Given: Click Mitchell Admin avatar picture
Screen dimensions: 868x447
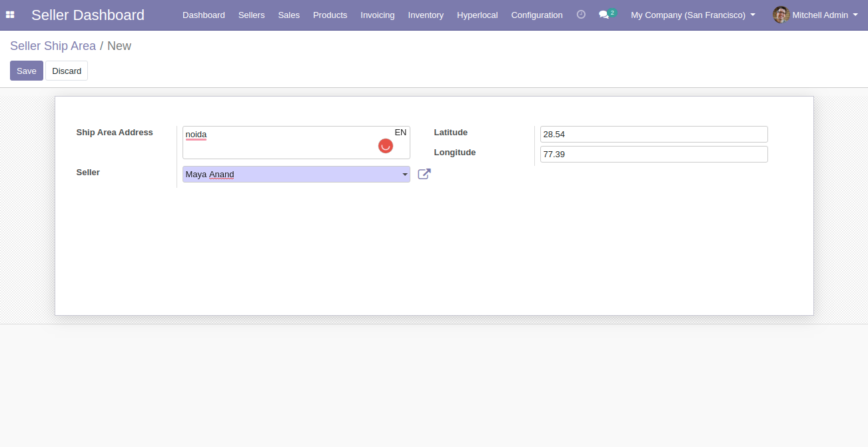Looking at the screenshot, I should coord(781,15).
